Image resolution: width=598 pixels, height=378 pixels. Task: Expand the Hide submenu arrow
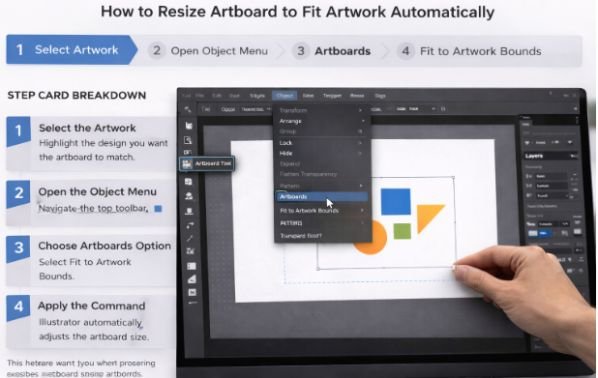click(360, 153)
